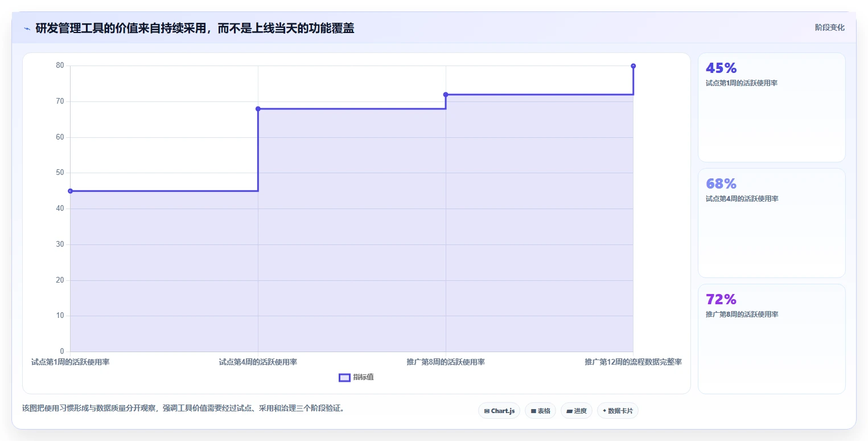Click x-axis label 试点第1周的活跃使用率
The height and width of the screenshot is (441, 868).
click(x=70, y=362)
